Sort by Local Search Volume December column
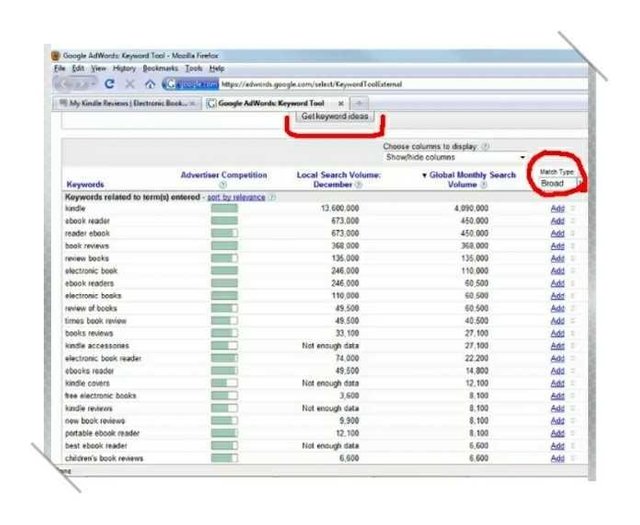 click(x=338, y=180)
